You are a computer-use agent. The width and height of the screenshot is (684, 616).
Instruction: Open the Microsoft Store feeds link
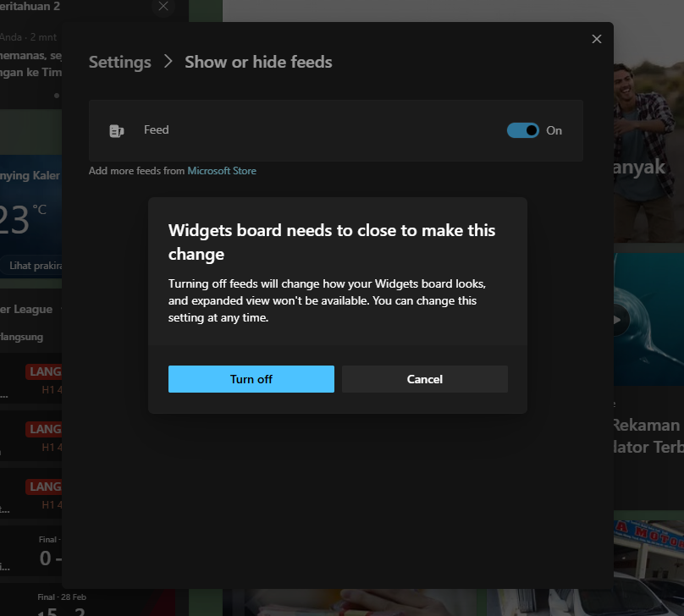222,171
